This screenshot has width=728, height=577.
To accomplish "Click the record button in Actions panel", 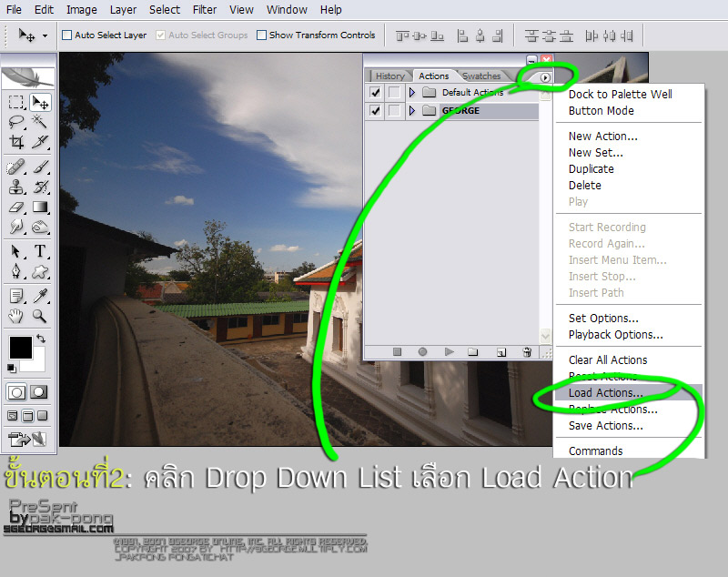I will point(422,352).
